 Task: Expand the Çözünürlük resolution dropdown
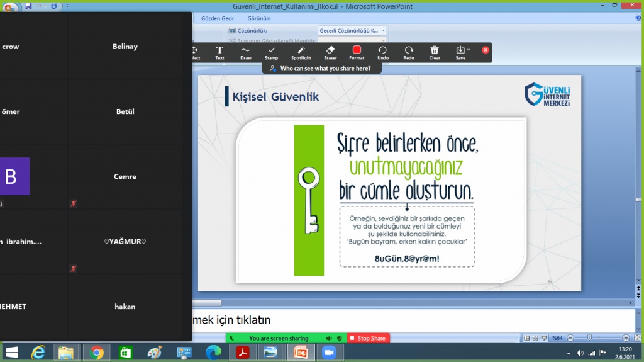point(384,30)
